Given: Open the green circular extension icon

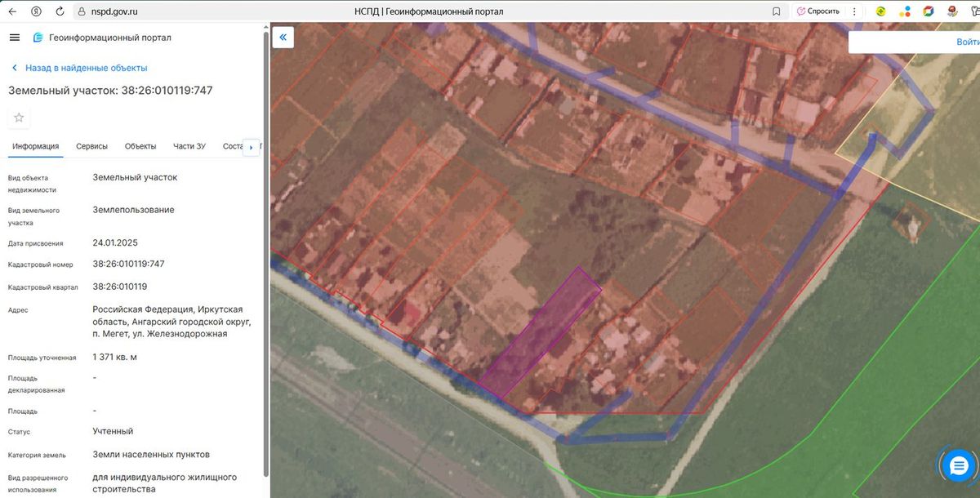Looking at the screenshot, I should 881,11.
